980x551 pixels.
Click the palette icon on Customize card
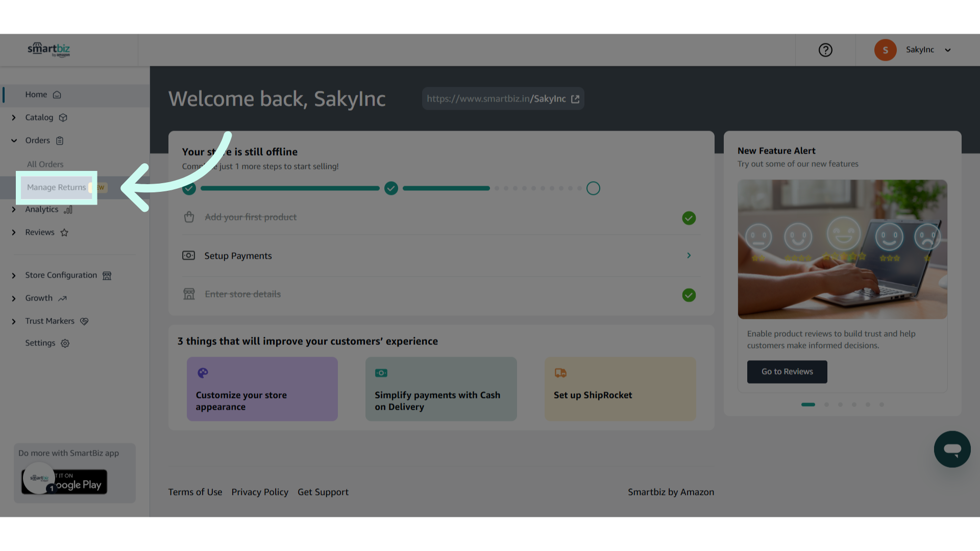[203, 373]
